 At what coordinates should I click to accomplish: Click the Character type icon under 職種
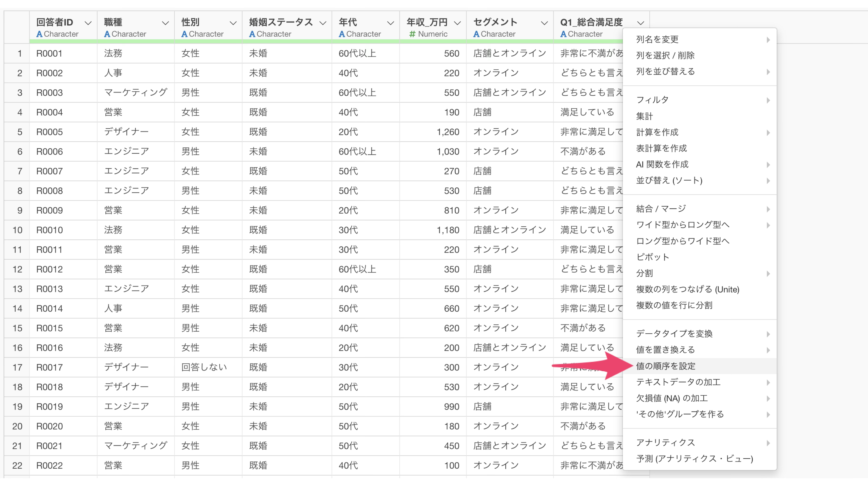(x=107, y=34)
